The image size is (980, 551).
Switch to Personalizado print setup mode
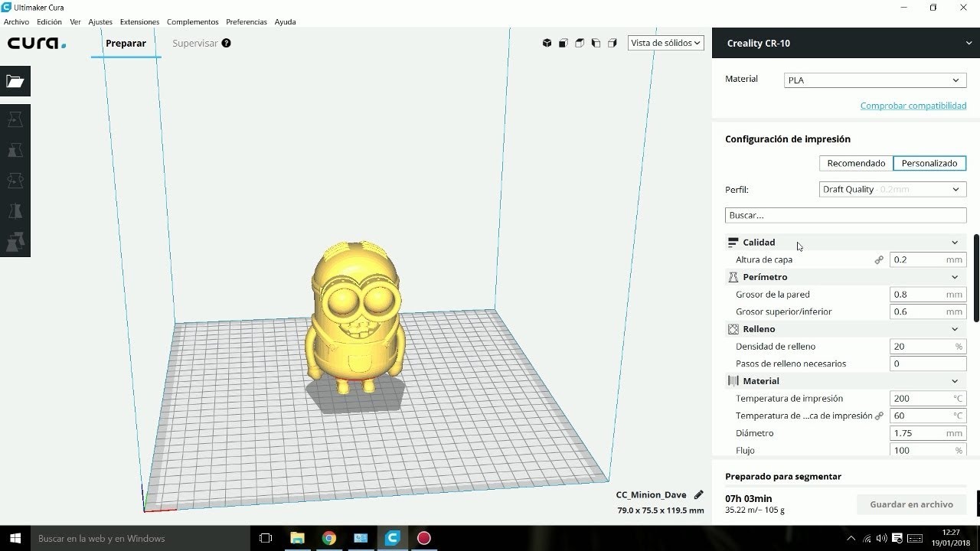[929, 163]
